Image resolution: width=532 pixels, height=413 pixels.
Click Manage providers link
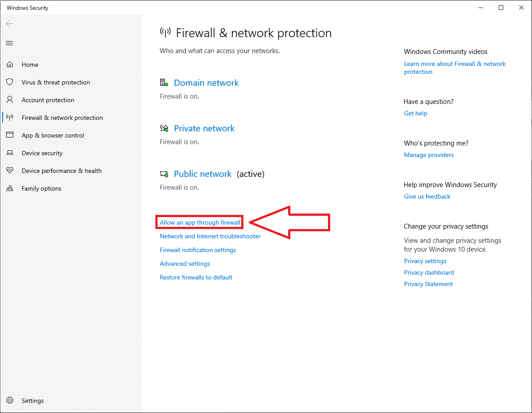[429, 155]
